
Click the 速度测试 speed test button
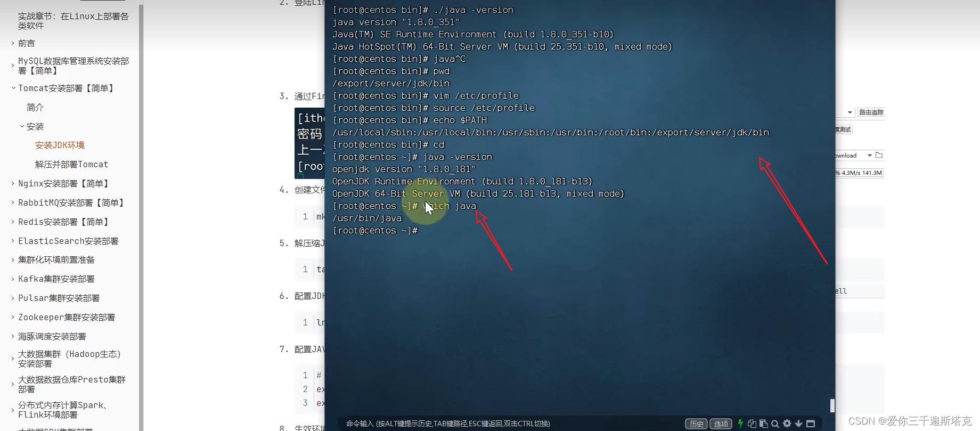click(843, 129)
